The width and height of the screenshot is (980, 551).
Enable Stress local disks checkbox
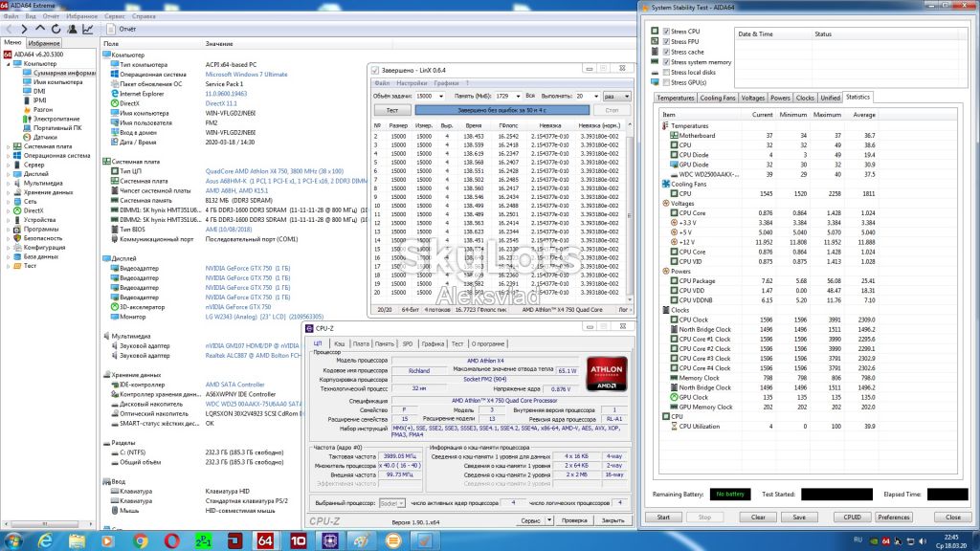coord(666,73)
